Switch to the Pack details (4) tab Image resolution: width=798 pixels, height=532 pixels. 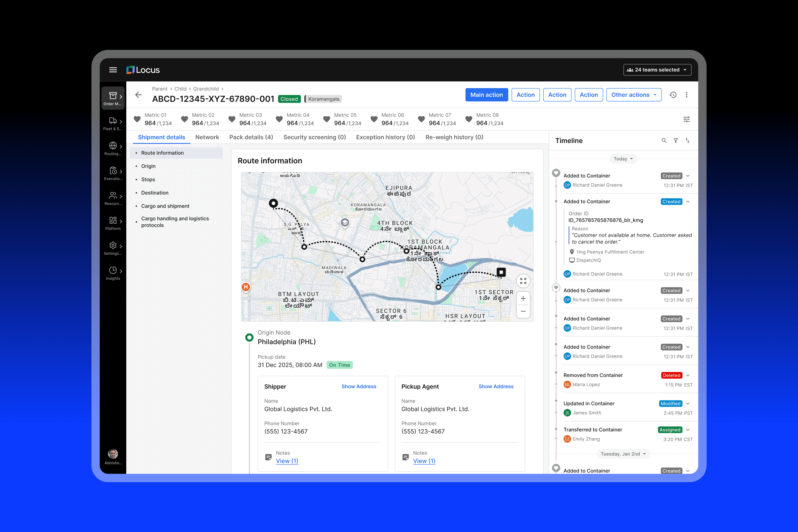(x=251, y=137)
